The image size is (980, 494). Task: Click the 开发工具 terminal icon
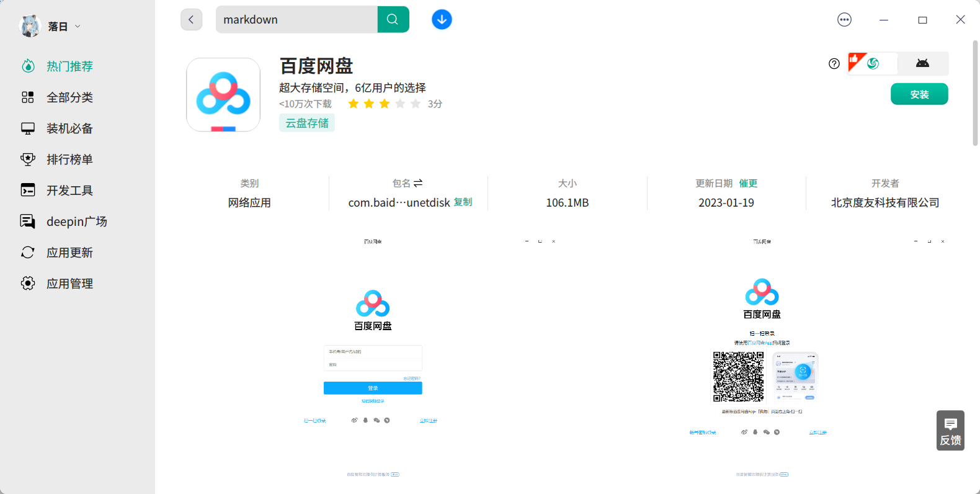[28, 190]
